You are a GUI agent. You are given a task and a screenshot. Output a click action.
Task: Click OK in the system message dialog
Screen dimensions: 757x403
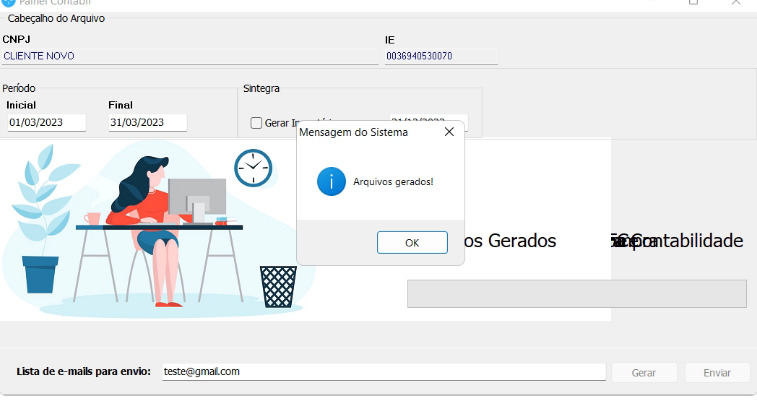[412, 242]
